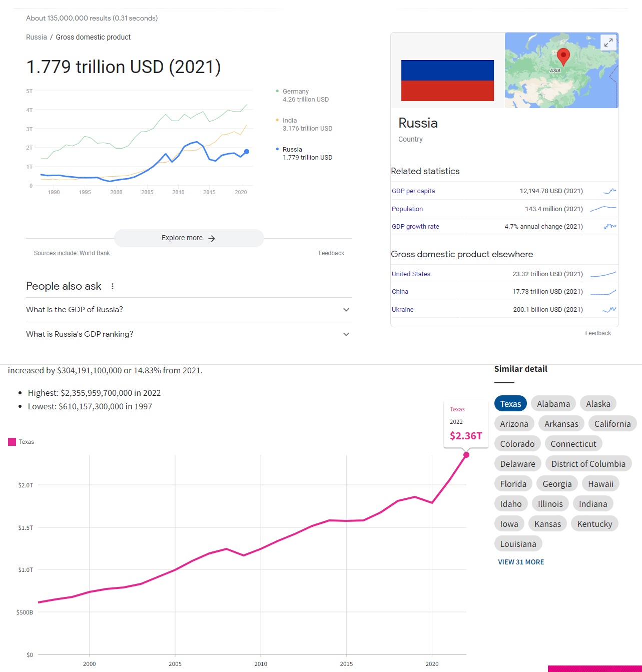This screenshot has width=642, height=672.
Task: Select the Texas state chip
Action: [x=510, y=404]
